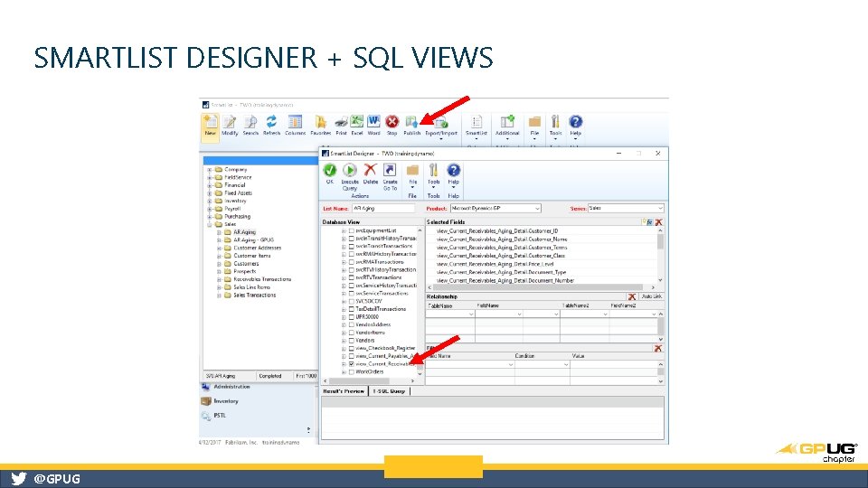The width and height of the screenshot is (868, 488).
Task: Click the New icon in SmartList toolbar
Action: point(211,123)
